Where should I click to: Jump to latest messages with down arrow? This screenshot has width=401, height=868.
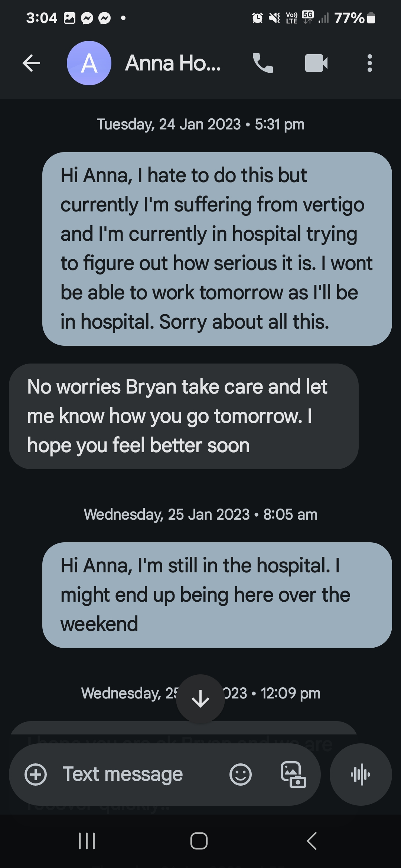click(x=200, y=699)
